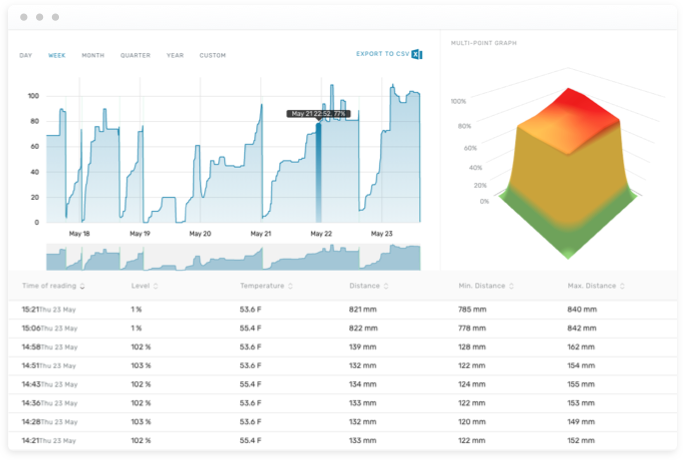Click the May 20 label on the chart axis
The width and height of the screenshot is (683, 460).
click(x=200, y=233)
